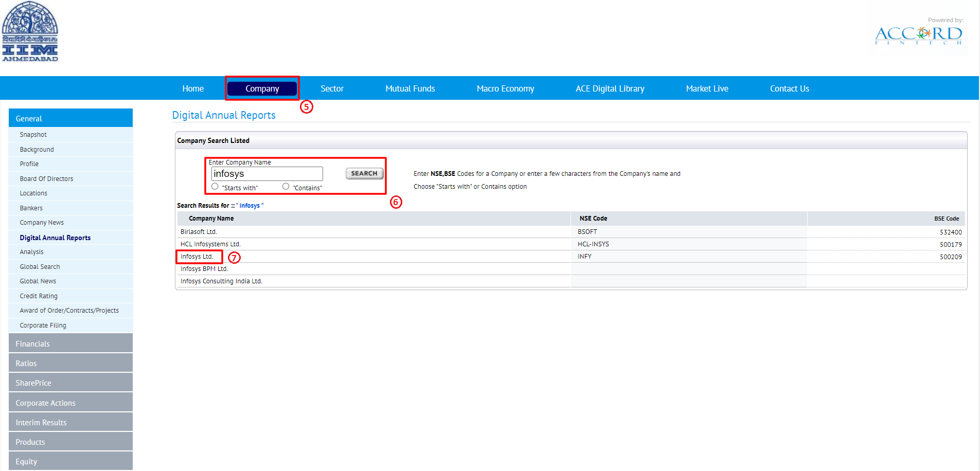
Task: Open the Global News sidebar link
Action: click(38, 281)
